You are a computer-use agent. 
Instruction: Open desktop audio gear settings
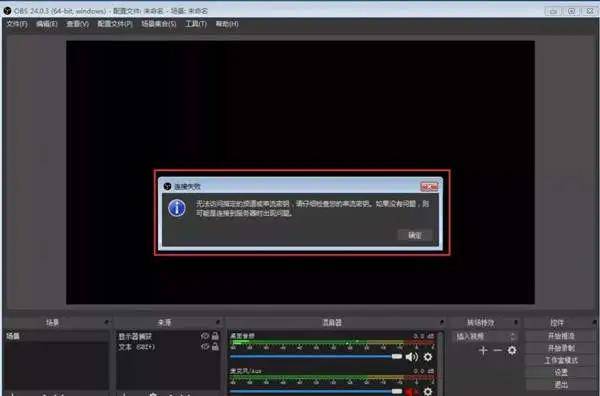pos(428,357)
